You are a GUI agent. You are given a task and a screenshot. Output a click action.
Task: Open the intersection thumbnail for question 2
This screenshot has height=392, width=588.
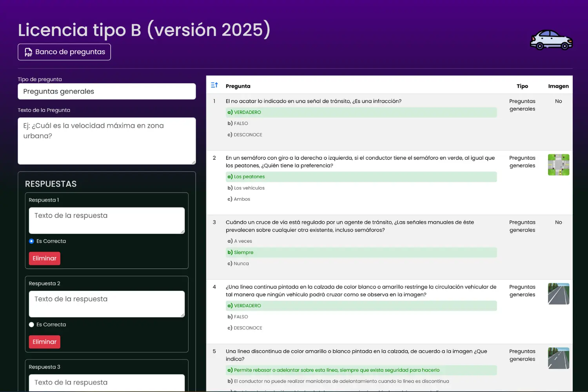point(558,165)
